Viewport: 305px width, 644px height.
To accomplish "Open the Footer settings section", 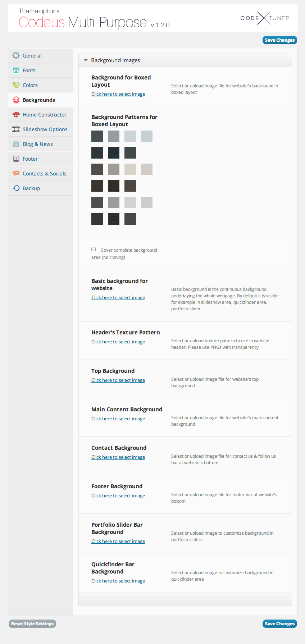I will pyautogui.click(x=41, y=159).
